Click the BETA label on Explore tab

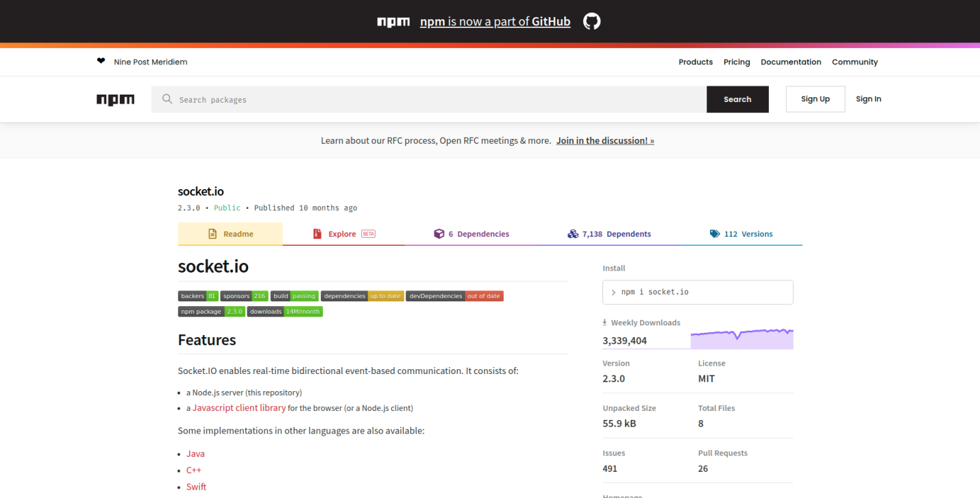369,234
